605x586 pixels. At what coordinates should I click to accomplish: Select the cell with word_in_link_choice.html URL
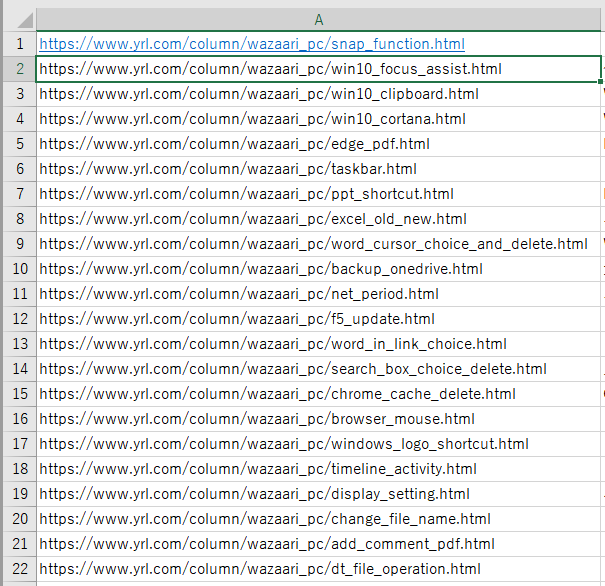(x=319, y=344)
